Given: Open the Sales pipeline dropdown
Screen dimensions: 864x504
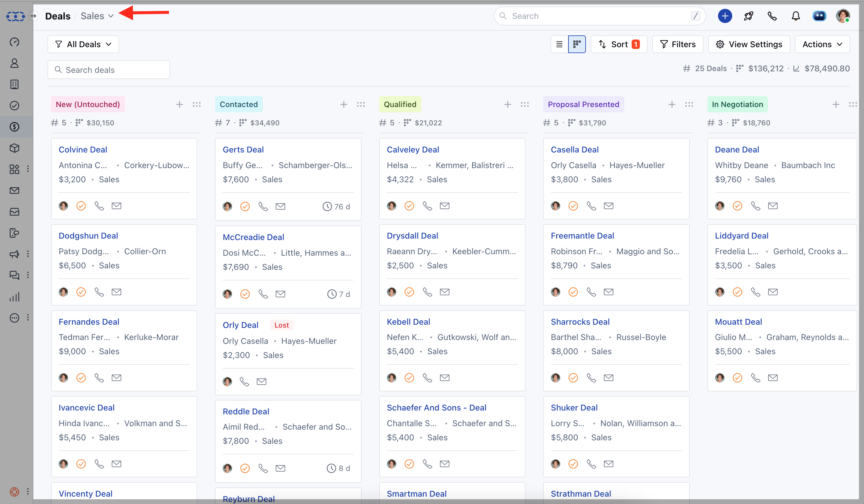Looking at the screenshot, I should [x=97, y=16].
